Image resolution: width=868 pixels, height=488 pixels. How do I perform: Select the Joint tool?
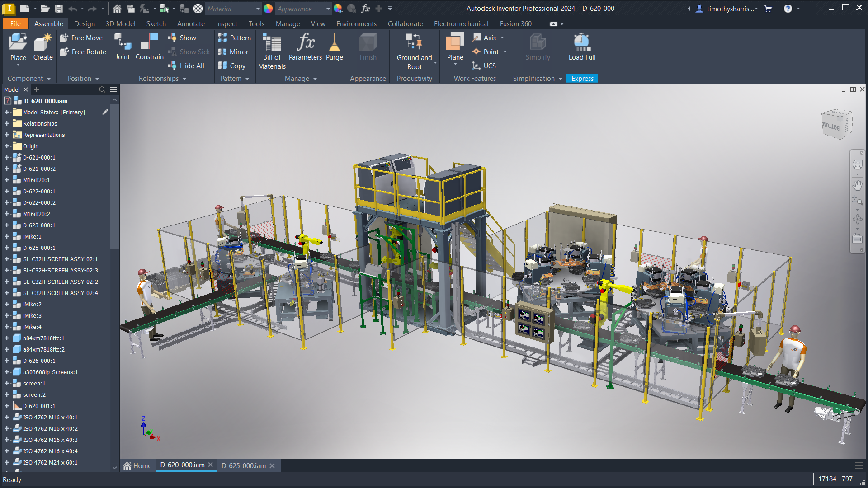(122, 46)
